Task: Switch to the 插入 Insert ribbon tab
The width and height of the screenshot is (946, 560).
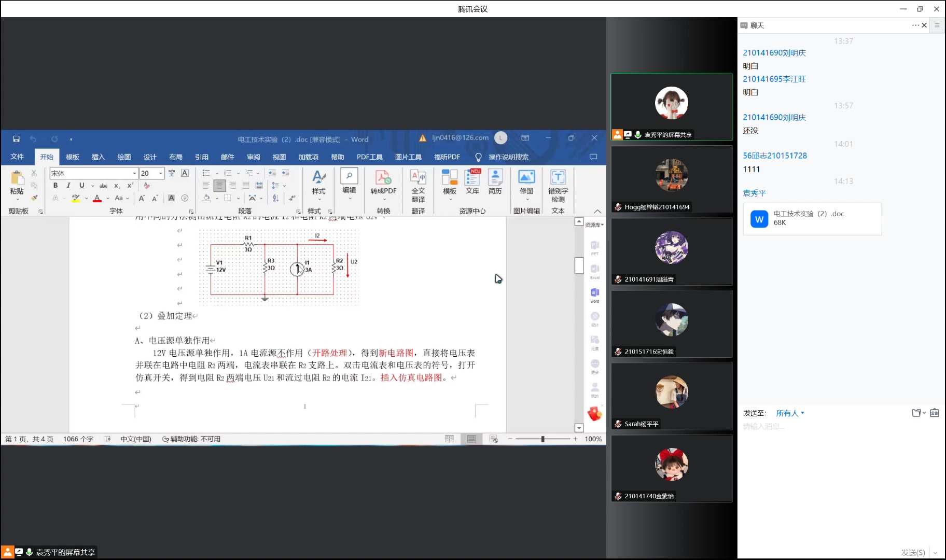Action: pyautogui.click(x=98, y=157)
